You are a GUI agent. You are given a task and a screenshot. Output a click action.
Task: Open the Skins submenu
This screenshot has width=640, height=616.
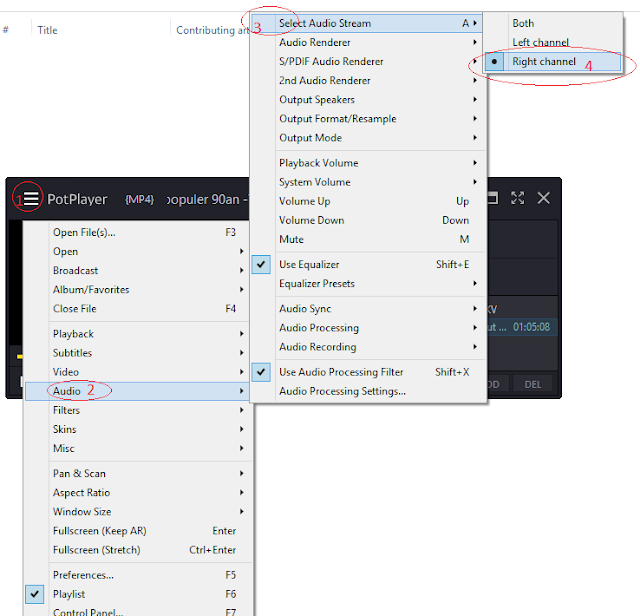pos(138,429)
